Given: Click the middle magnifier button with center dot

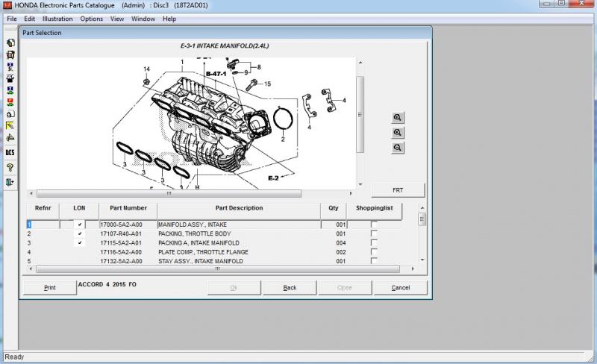Looking at the screenshot, I should click(x=398, y=133).
